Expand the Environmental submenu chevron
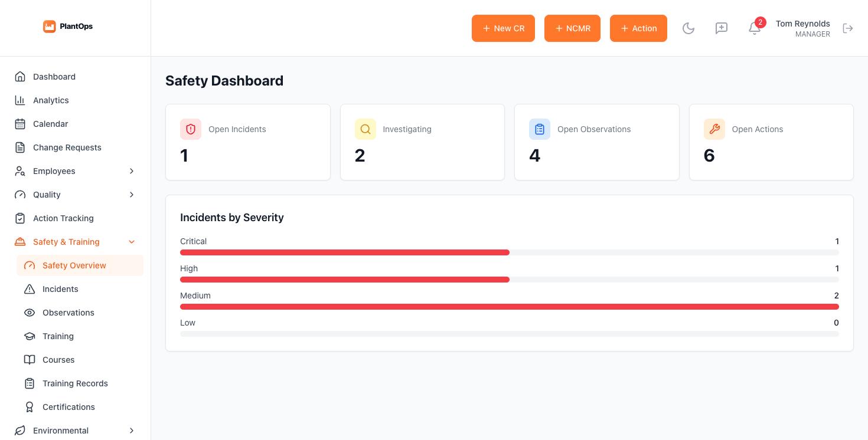Viewport: 868px width, 440px height. 132,431
